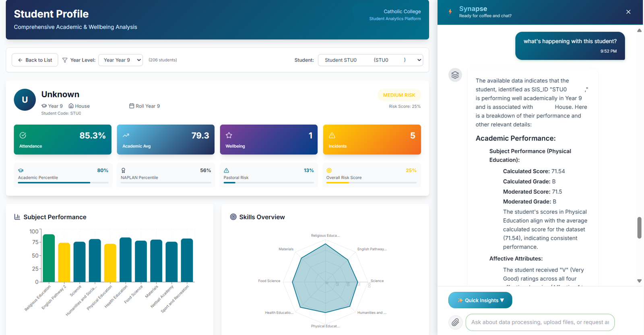This screenshot has width=644, height=335.
Task: Click the Attendance 85.3% card
Action: (62, 139)
